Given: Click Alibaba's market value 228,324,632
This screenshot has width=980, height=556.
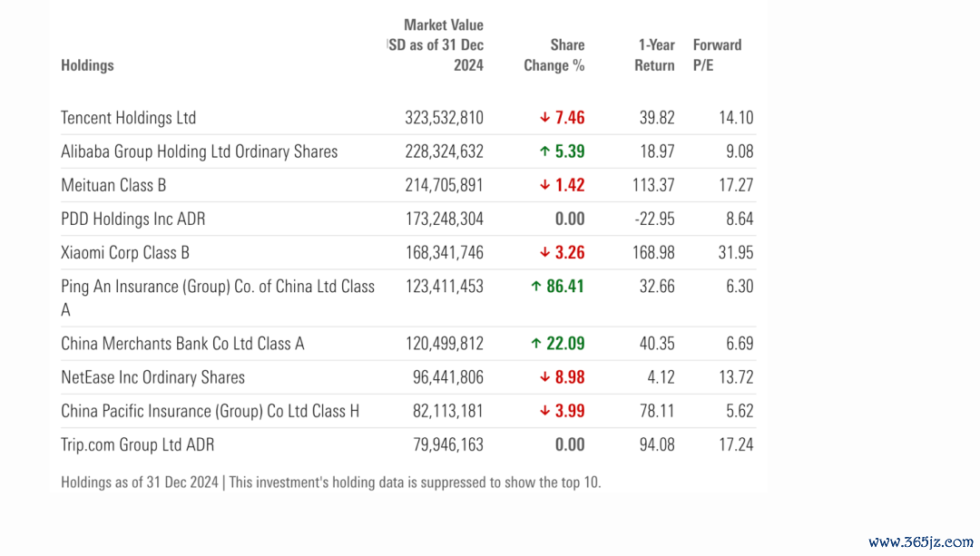Looking at the screenshot, I should pyautogui.click(x=444, y=151).
